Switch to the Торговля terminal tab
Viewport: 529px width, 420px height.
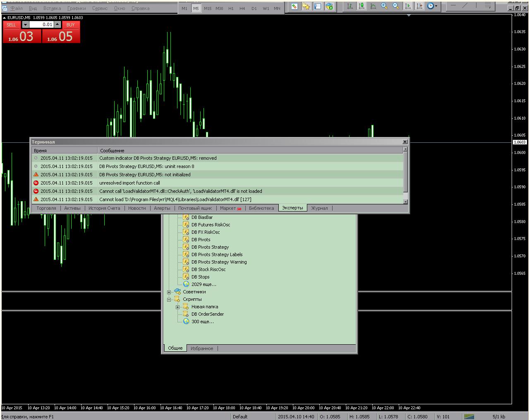click(x=46, y=208)
